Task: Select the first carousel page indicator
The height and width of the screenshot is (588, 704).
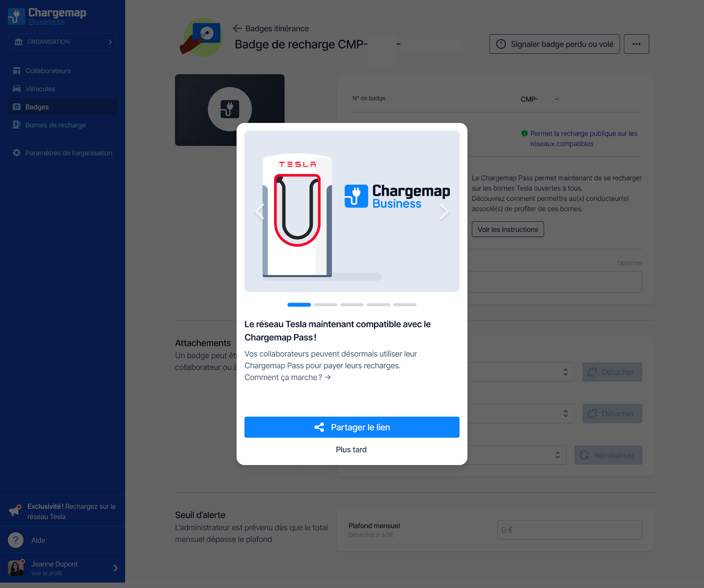Action: pos(299,305)
